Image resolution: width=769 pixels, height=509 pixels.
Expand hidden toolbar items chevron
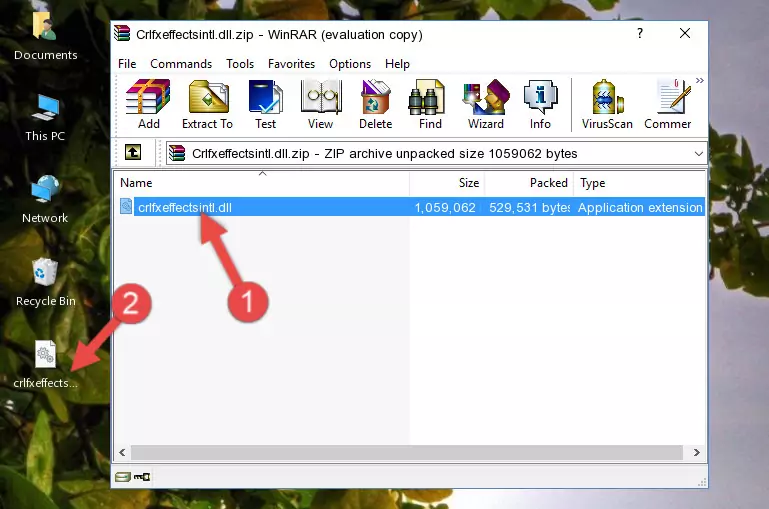700,80
